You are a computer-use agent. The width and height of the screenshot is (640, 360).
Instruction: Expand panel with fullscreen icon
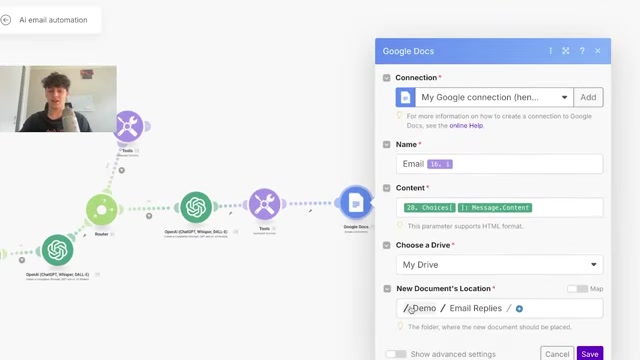(566, 51)
